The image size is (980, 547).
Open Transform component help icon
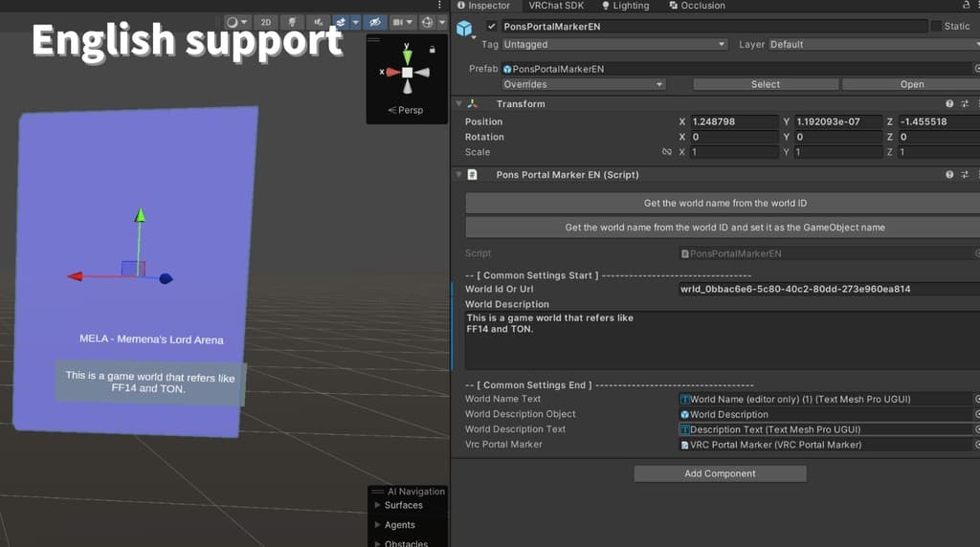[x=949, y=103]
